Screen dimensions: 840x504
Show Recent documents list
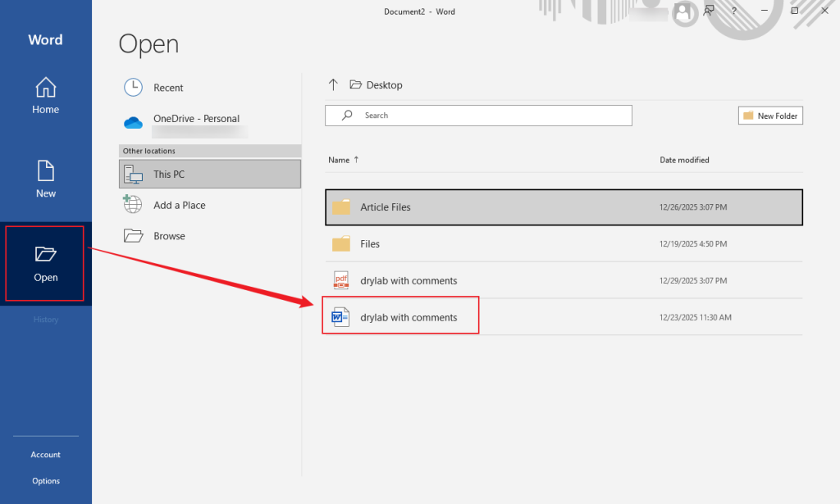point(168,88)
